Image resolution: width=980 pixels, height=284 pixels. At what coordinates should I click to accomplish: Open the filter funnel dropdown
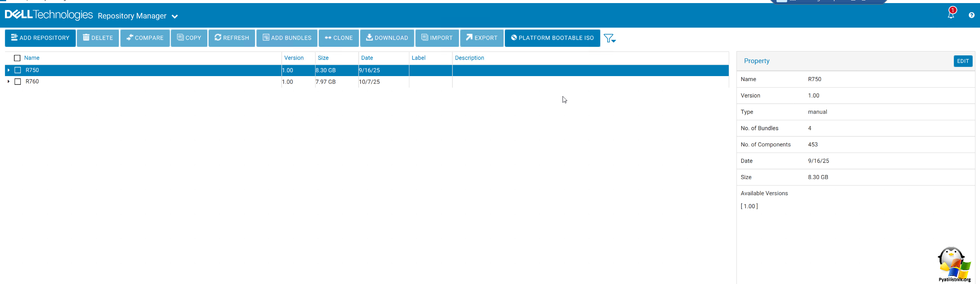click(609, 38)
